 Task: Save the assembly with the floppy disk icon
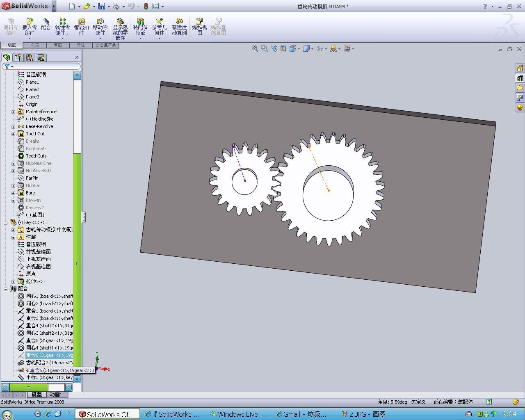pyautogui.click(x=102, y=6)
